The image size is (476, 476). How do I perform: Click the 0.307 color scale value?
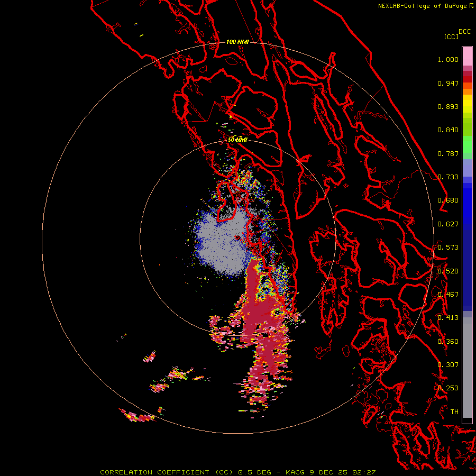[x=448, y=364]
